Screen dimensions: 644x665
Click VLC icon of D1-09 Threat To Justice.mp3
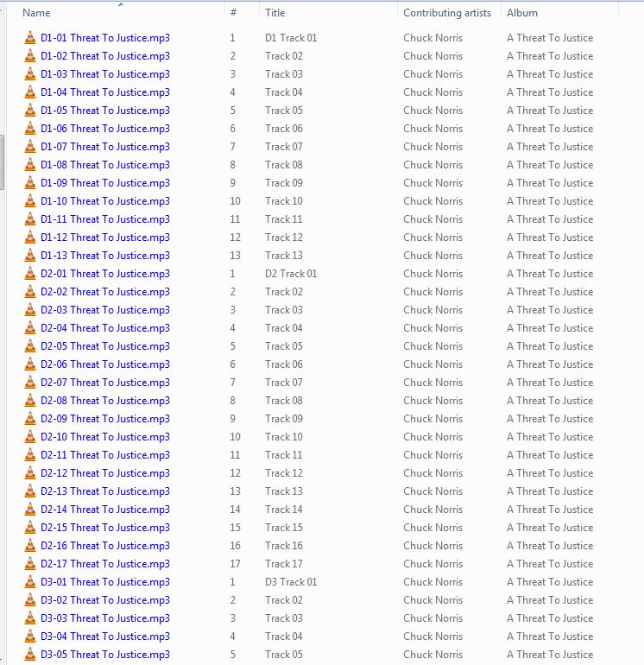pyautogui.click(x=30, y=183)
